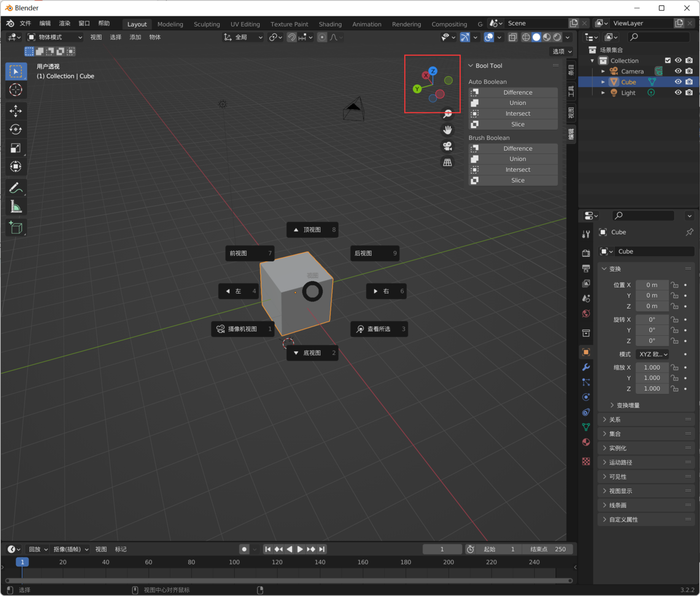700x596 pixels.
Task: Switch to Material properties tab
Action: click(586, 442)
